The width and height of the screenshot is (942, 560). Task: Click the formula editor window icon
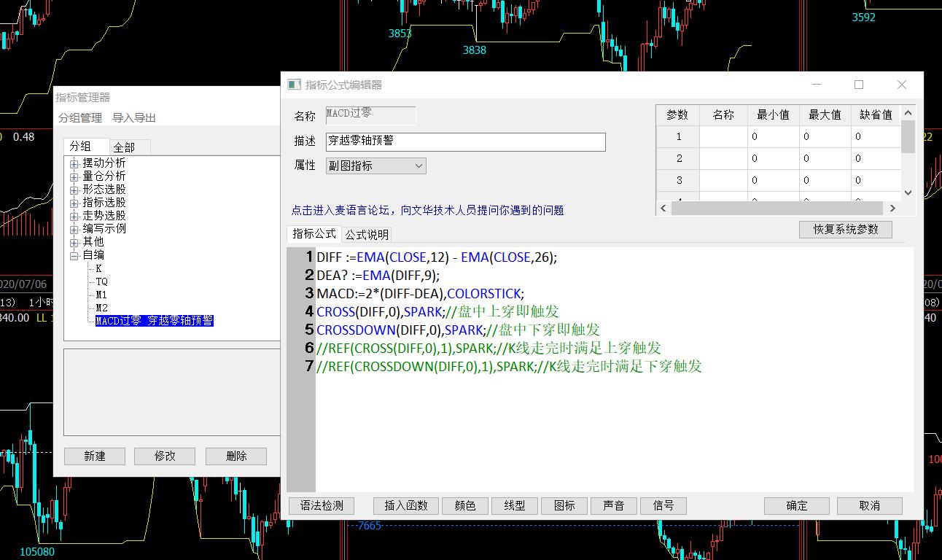point(294,85)
